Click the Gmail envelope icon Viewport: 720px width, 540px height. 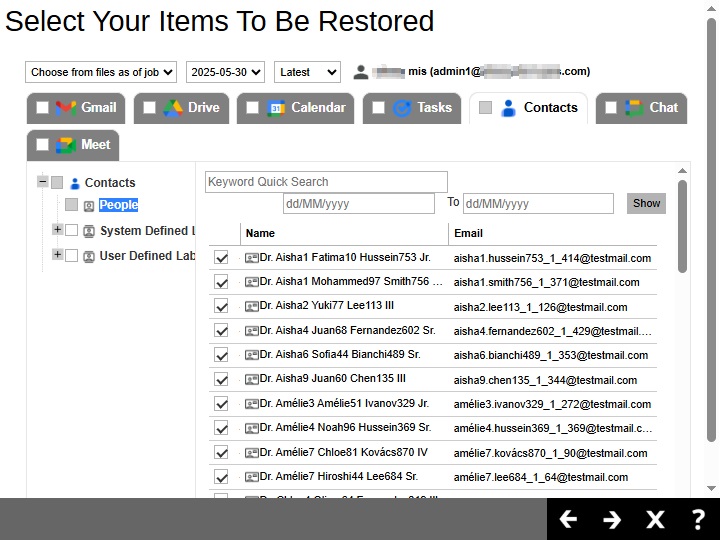click(66, 108)
